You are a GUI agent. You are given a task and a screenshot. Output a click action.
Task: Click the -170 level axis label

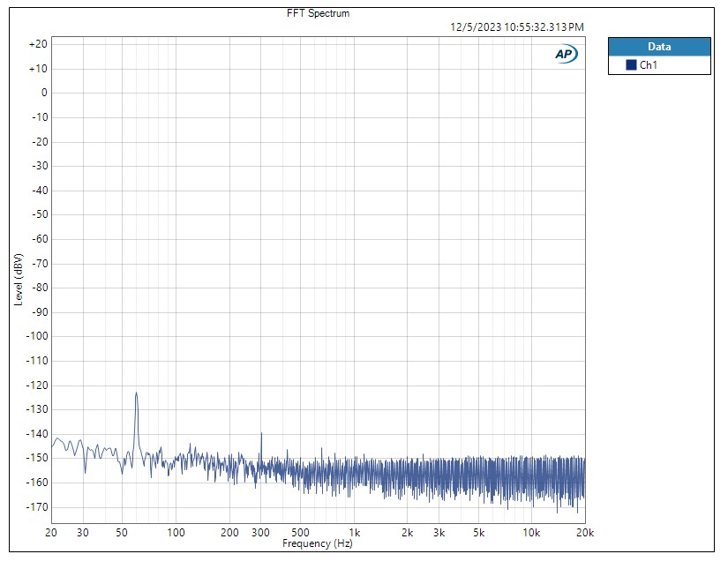37,507
